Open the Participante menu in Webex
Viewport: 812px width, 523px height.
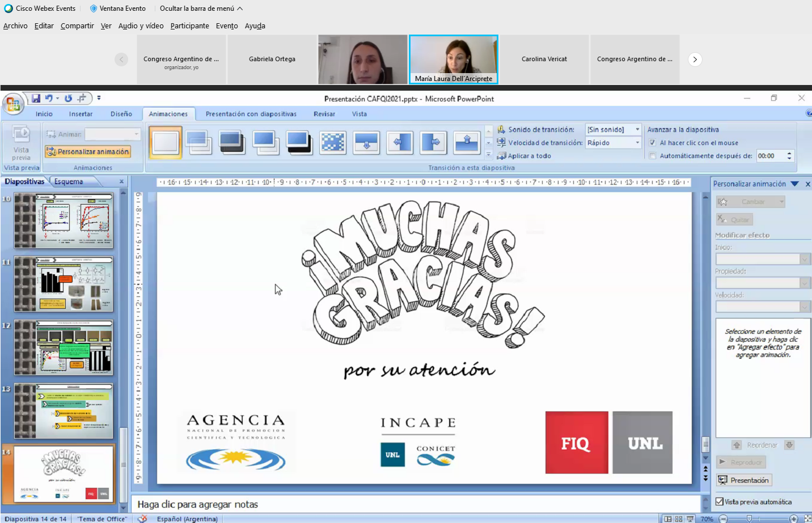point(189,26)
